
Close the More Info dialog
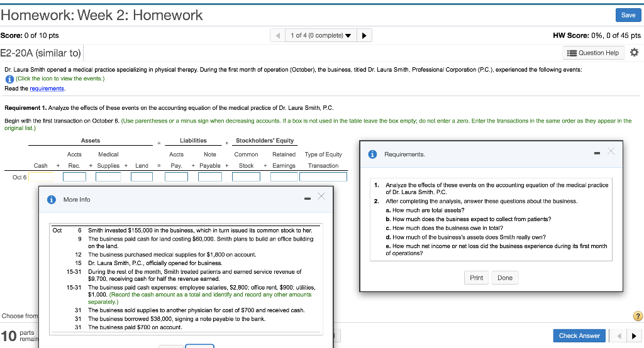coord(321,196)
